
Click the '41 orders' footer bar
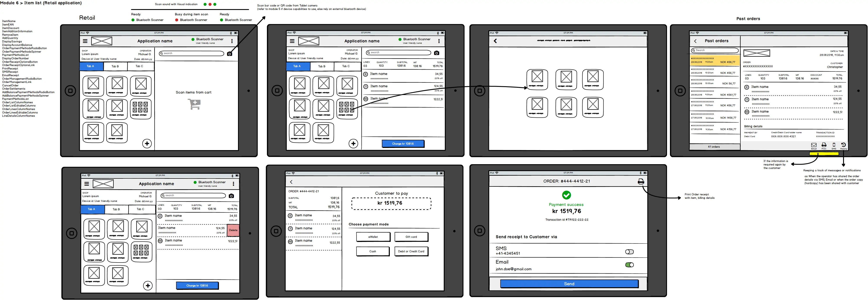coord(714,147)
